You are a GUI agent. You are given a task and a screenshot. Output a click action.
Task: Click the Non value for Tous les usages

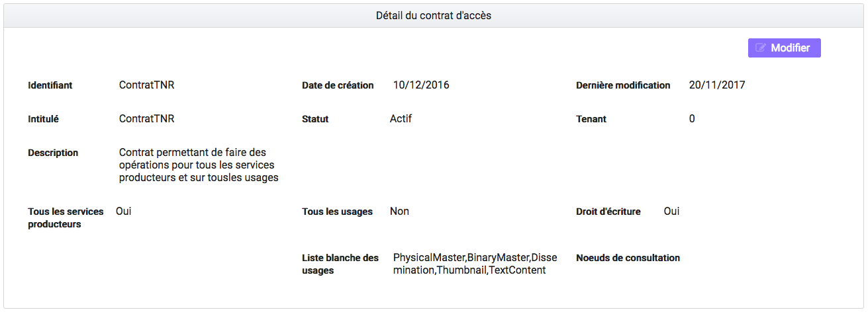click(399, 212)
